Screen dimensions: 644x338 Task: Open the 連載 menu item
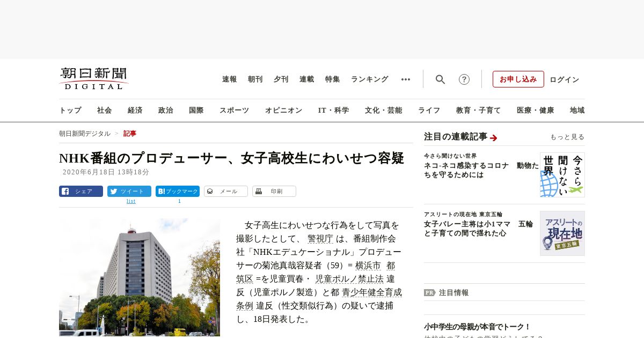click(x=307, y=79)
